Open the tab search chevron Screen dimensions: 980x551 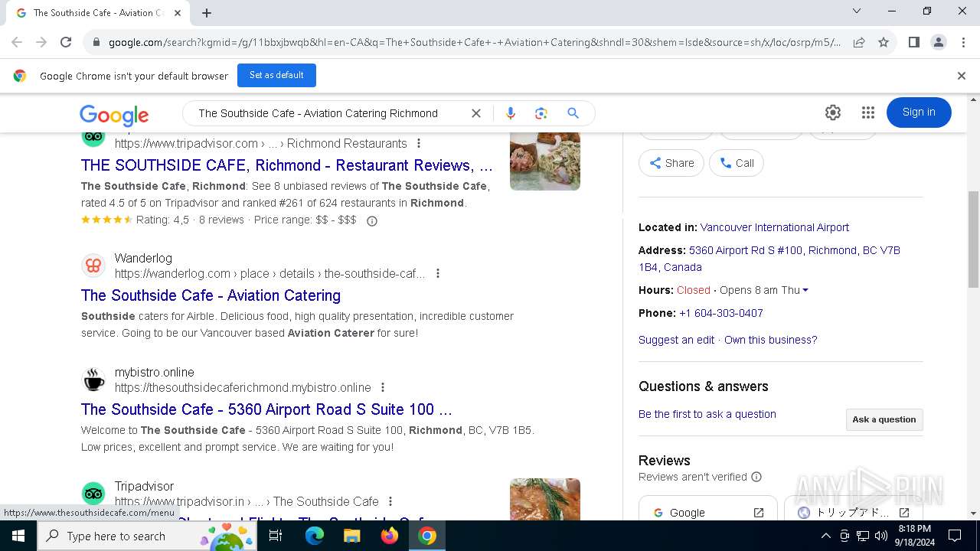tap(857, 11)
